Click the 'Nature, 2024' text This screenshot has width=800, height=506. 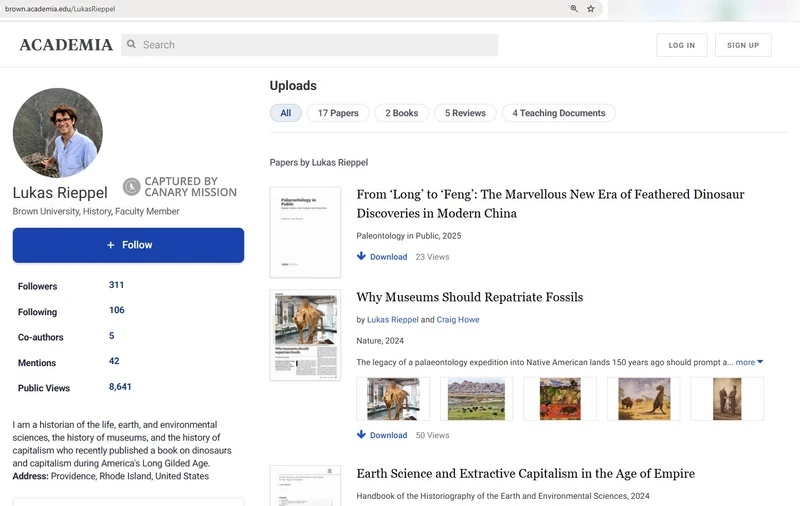(x=380, y=341)
